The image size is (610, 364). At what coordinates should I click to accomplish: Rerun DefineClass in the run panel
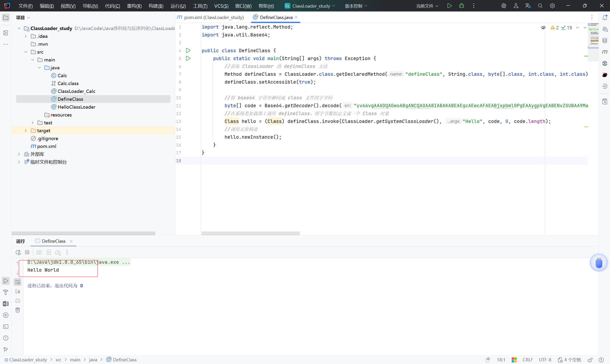click(x=18, y=253)
